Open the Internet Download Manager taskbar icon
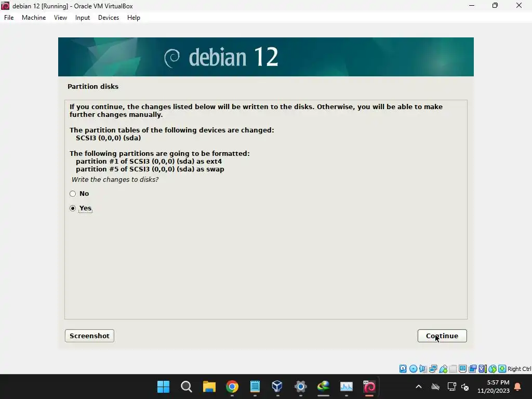The width and height of the screenshot is (532, 399). coord(323,386)
